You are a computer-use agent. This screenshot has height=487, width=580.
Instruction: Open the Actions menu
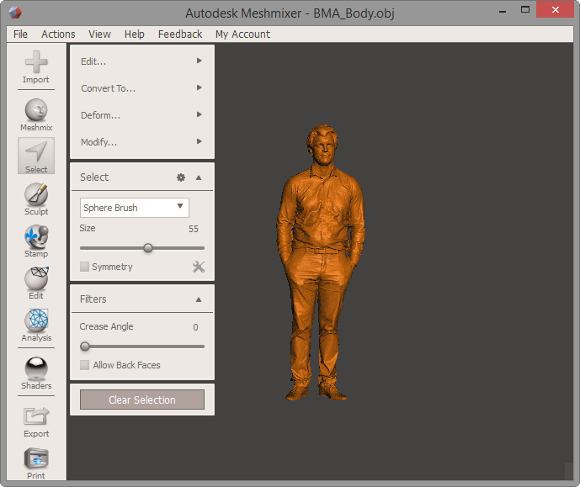[x=58, y=34]
